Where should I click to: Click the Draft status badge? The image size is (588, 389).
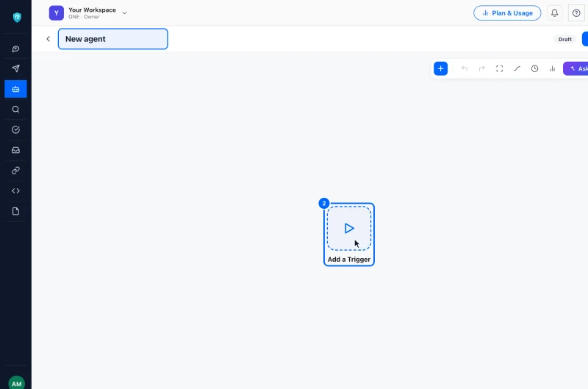[564, 39]
